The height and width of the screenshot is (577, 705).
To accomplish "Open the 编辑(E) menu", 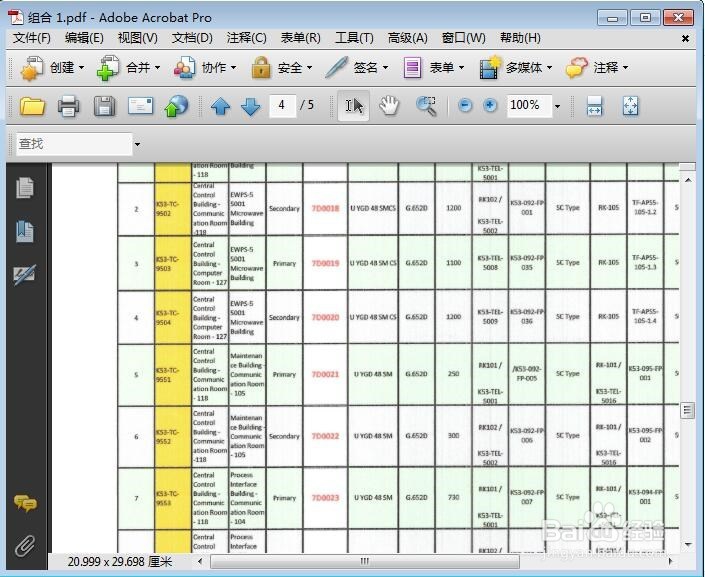I will 84,38.
